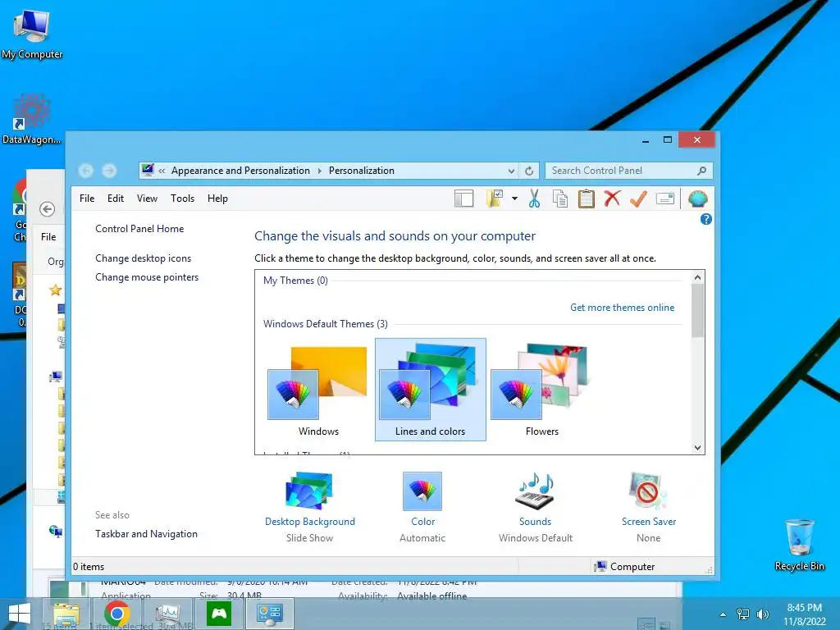This screenshot has width=840, height=630.
Task: Open File menu in background window
Action: 48,237
